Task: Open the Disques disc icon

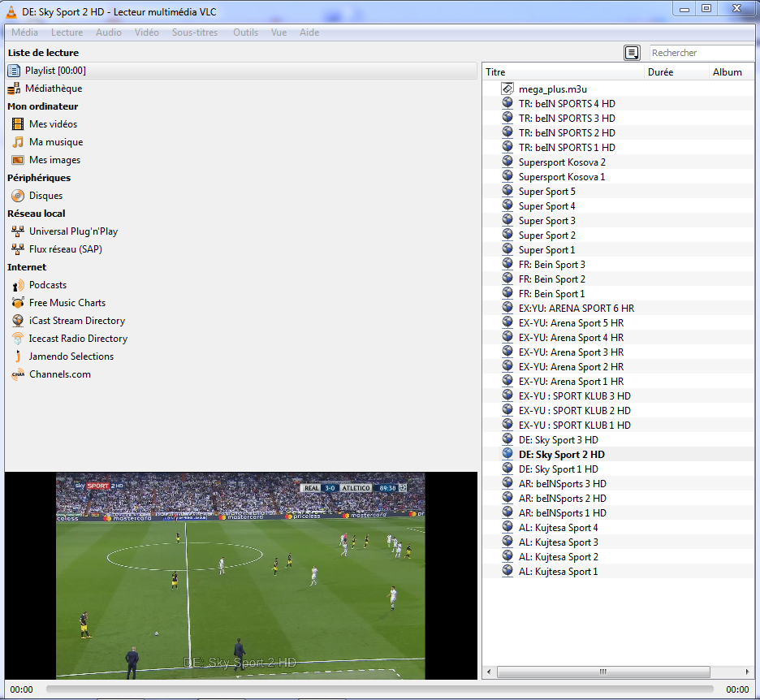Action: coord(18,196)
